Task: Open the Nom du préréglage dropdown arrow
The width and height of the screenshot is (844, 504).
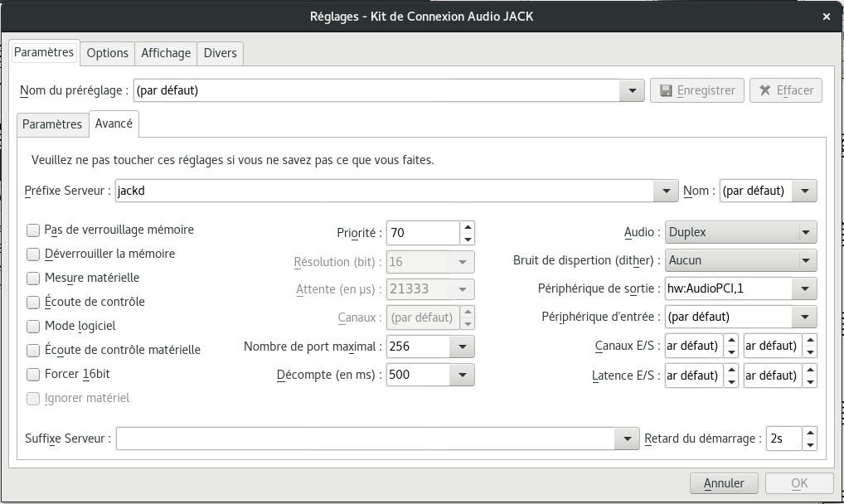Action: 633,90
